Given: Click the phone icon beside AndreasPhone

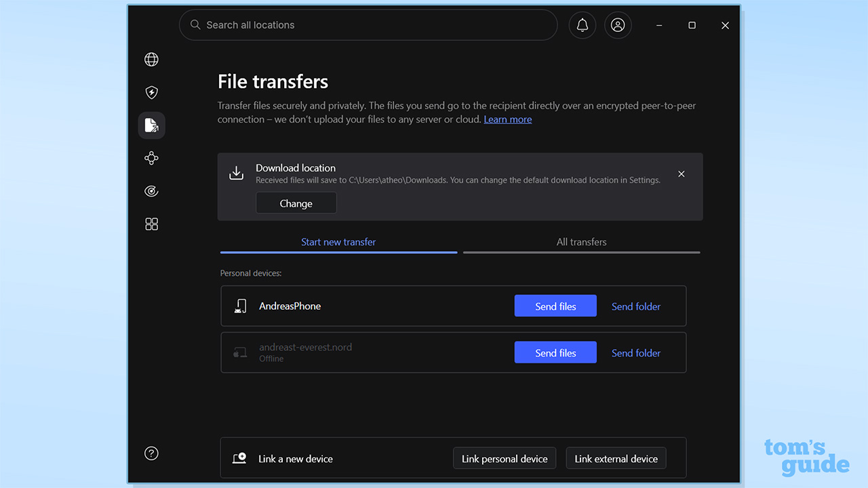Looking at the screenshot, I should [240, 306].
